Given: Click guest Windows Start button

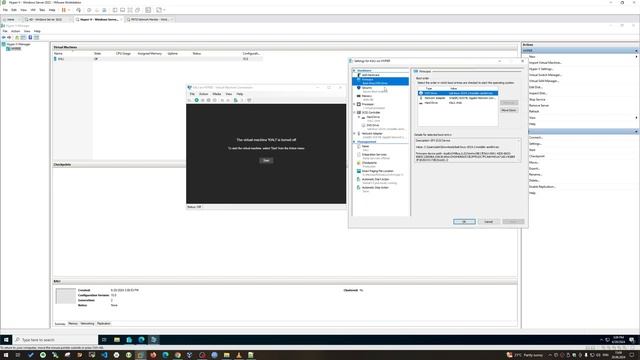Looking at the screenshot, I should tap(6, 340).
